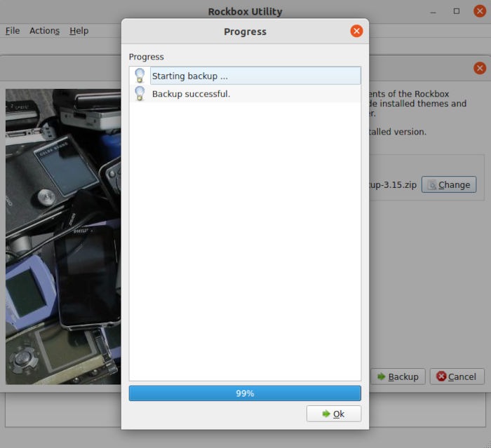Image resolution: width=491 pixels, height=448 pixels.
Task: Click the light bulb icon beside Starting backup
Action: (x=140, y=76)
